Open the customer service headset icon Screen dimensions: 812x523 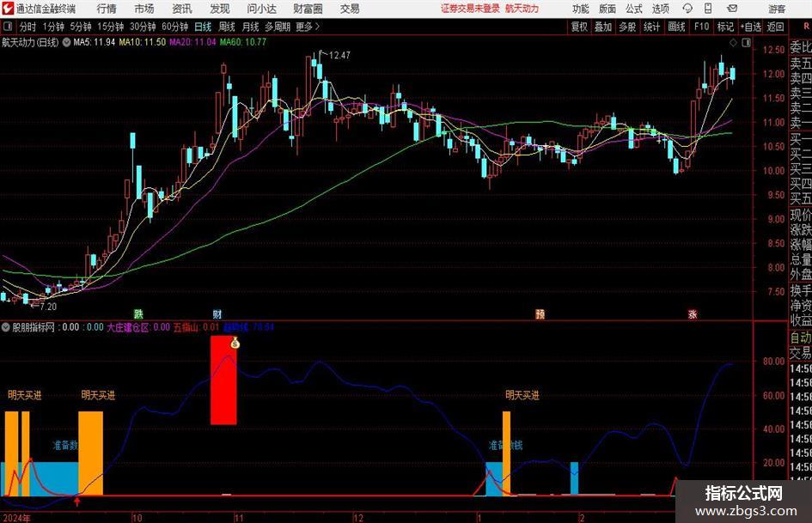click(687, 9)
